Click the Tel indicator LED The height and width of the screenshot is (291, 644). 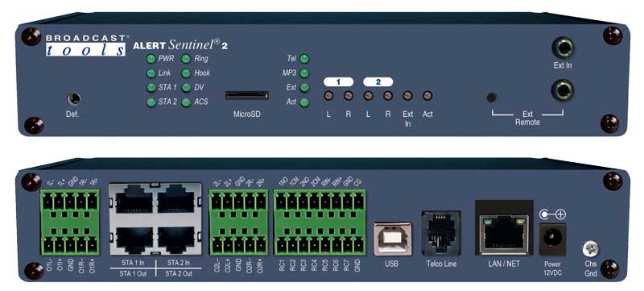click(x=304, y=59)
